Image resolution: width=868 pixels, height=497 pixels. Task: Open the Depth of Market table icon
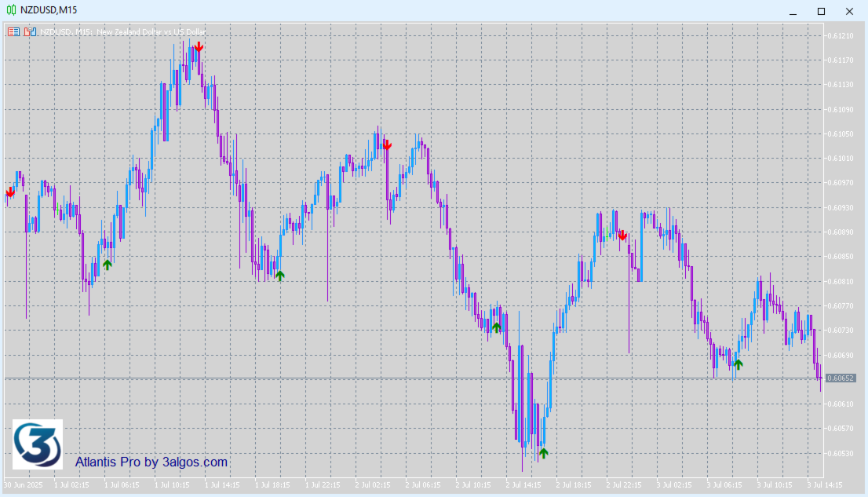[x=13, y=32]
